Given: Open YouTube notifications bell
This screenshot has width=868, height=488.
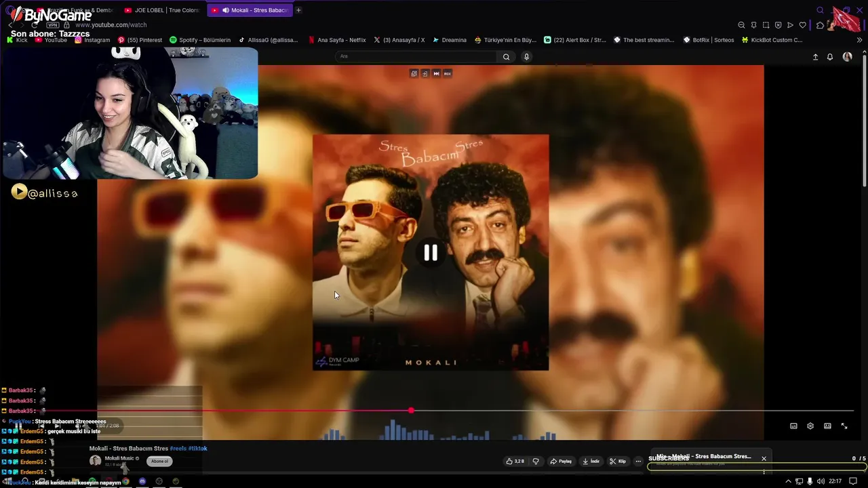Looking at the screenshot, I should click(x=830, y=57).
